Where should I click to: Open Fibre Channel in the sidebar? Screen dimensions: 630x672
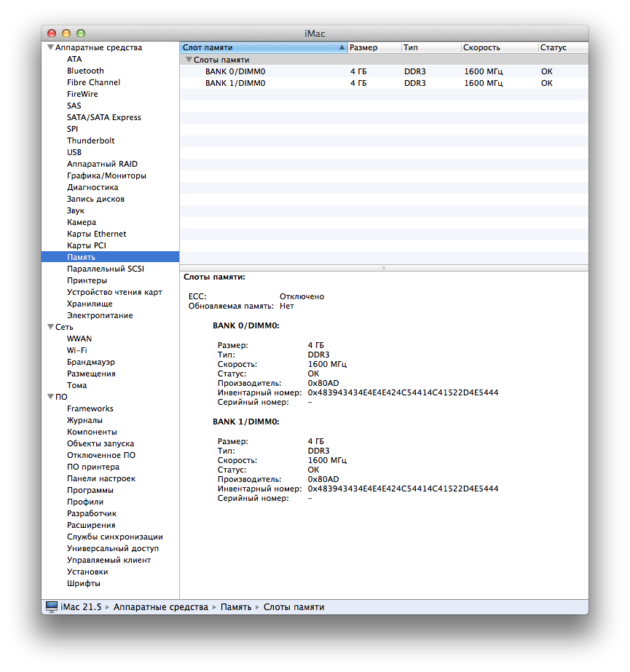[x=93, y=82]
